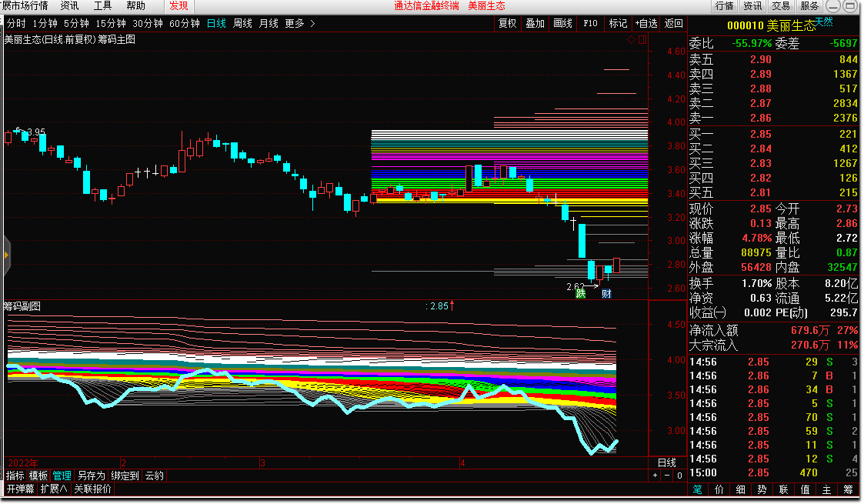Select the 势 trend tab

pyautogui.click(x=762, y=489)
